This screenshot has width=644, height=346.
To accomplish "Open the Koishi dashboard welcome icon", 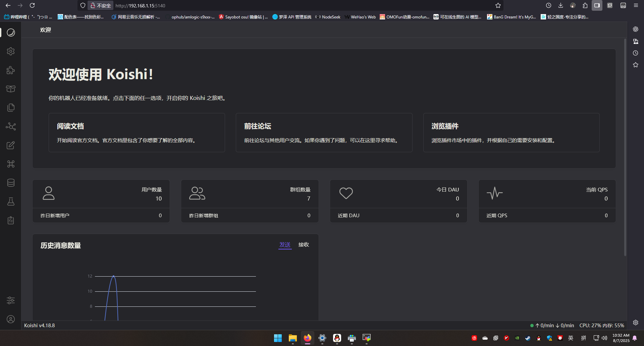I will [x=11, y=33].
